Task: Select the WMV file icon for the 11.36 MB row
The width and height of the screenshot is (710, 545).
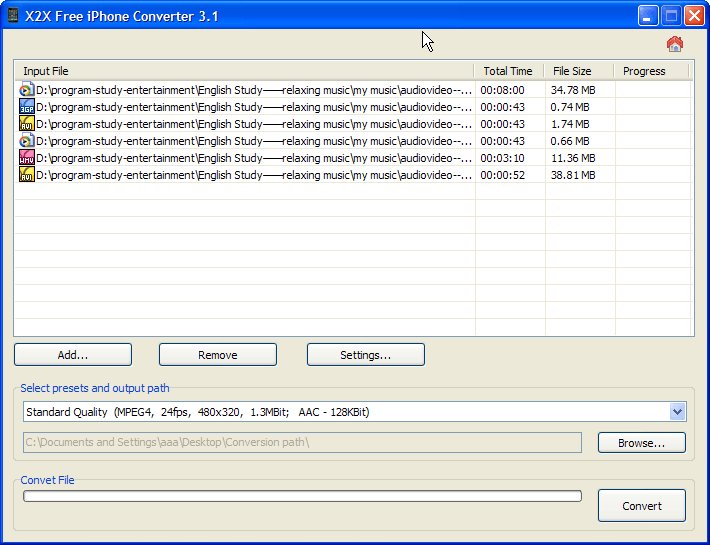Action: click(27, 158)
